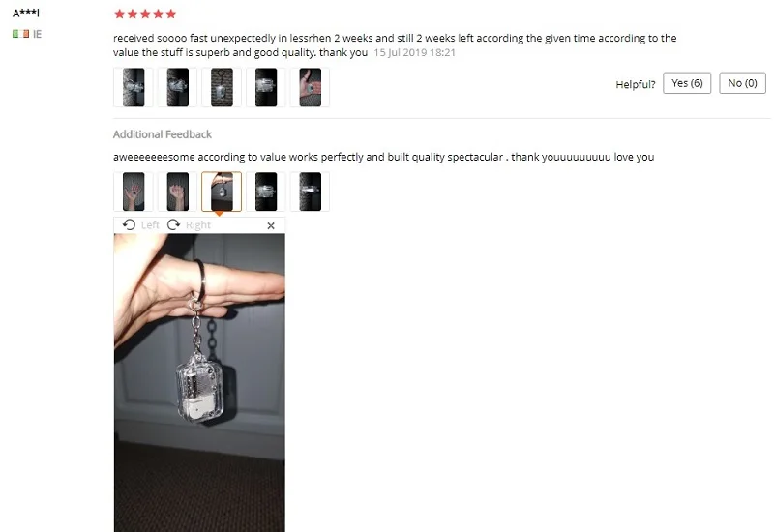Open second Additional Feedback thumbnail with fist
The height and width of the screenshot is (532, 774).
178,192
